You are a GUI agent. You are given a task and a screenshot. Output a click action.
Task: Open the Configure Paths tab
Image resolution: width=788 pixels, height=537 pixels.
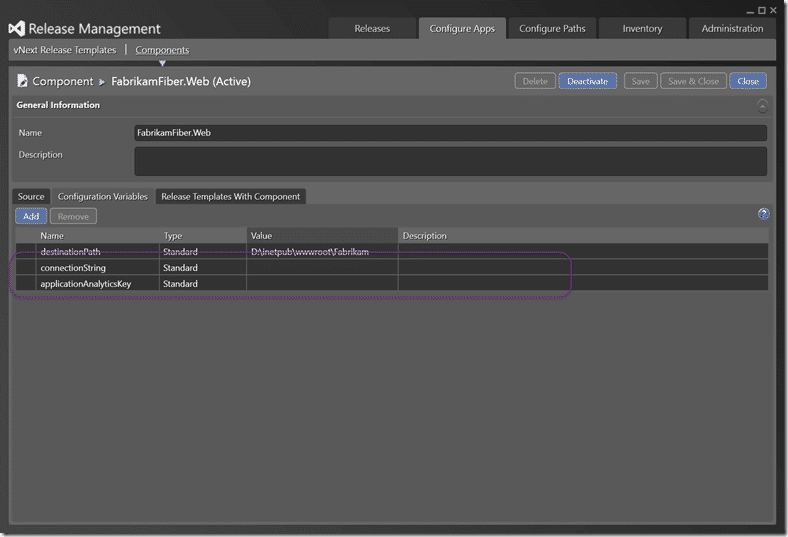point(552,29)
